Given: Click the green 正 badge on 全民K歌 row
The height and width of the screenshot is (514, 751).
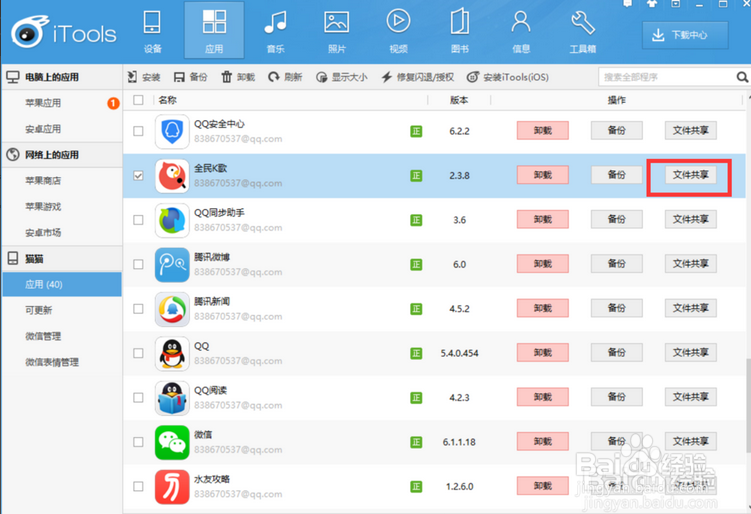Looking at the screenshot, I should tap(416, 176).
